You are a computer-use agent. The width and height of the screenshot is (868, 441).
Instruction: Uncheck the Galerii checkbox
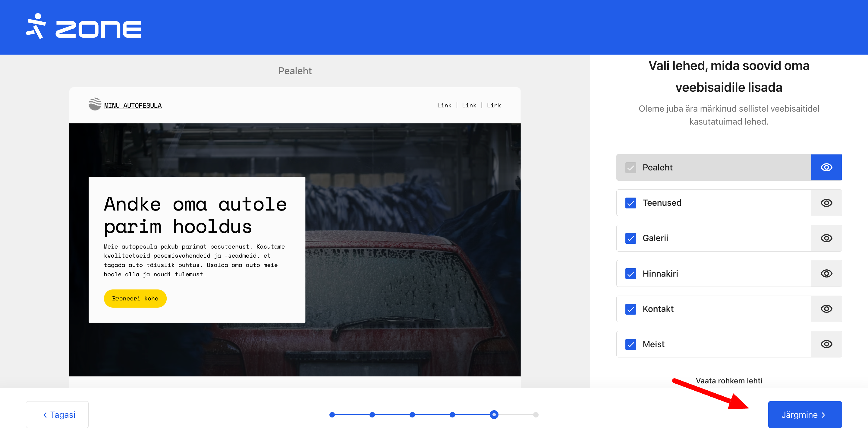click(x=631, y=238)
